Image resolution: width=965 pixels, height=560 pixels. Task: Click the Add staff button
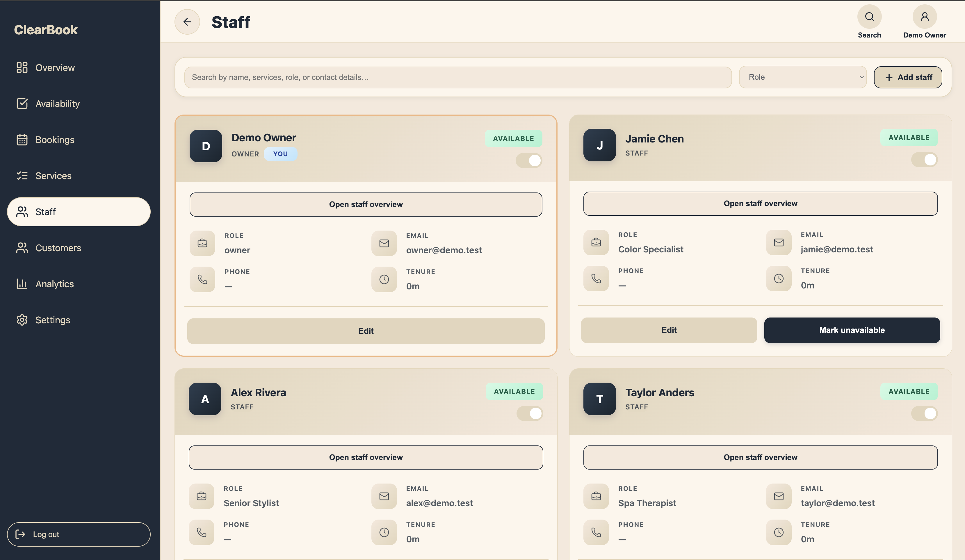coord(908,77)
